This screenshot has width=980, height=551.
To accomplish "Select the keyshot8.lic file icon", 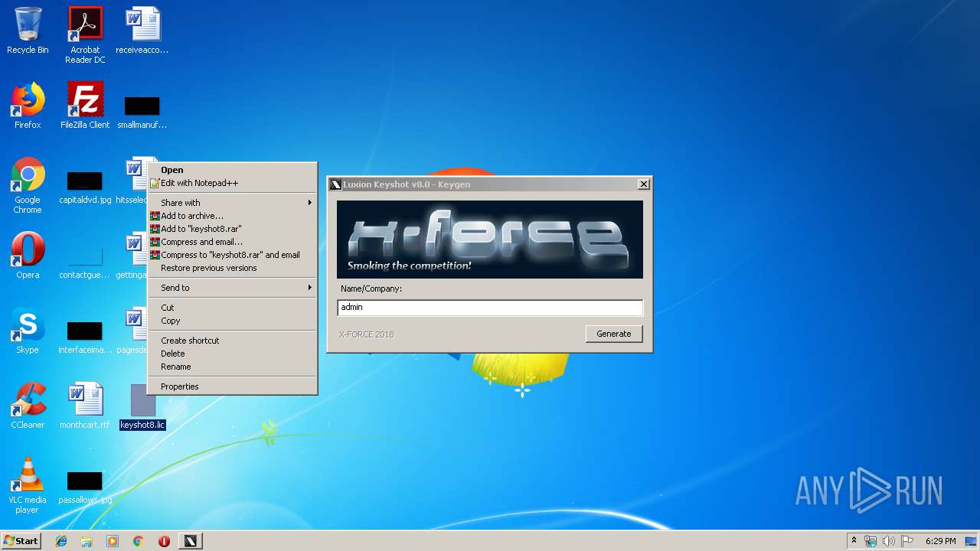I will (142, 406).
